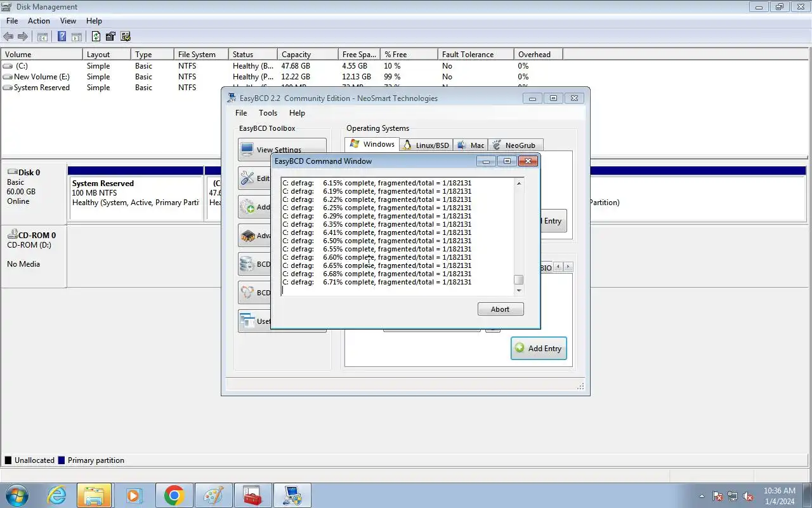This screenshot has width=812, height=508.
Task: Open the Action menu in Disk Management
Action: (x=39, y=21)
